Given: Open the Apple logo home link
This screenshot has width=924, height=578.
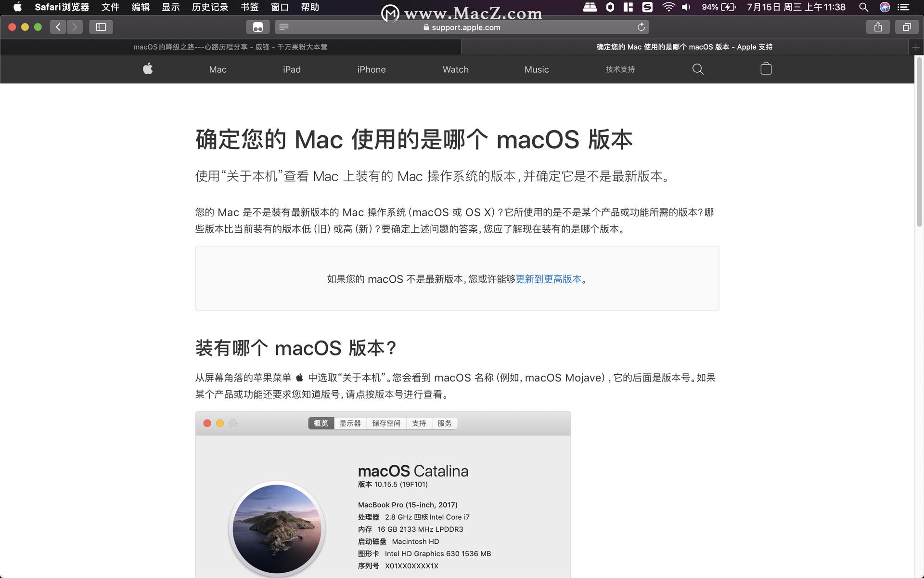Looking at the screenshot, I should 148,69.
